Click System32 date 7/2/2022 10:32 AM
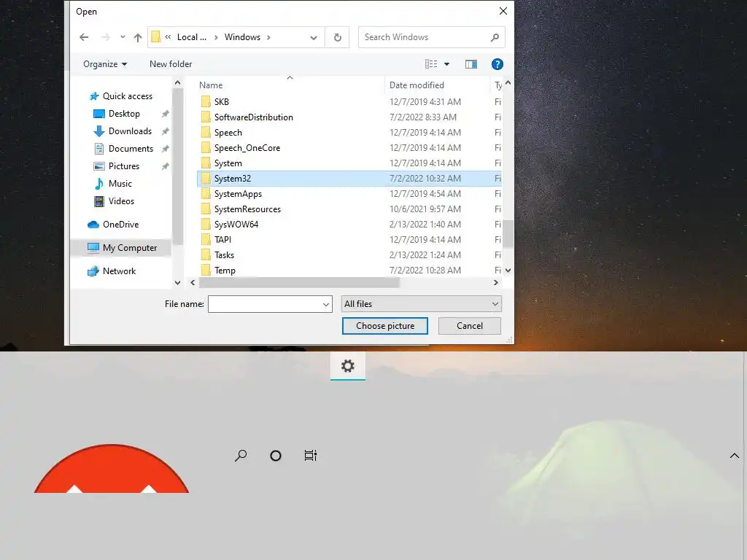The height and width of the screenshot is (560, 747). (425, 179)
